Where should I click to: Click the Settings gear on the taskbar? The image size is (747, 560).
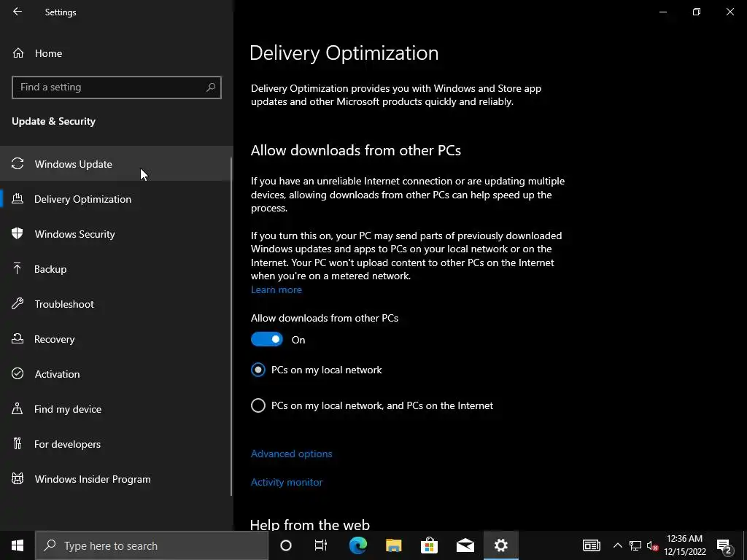[500, 545]
